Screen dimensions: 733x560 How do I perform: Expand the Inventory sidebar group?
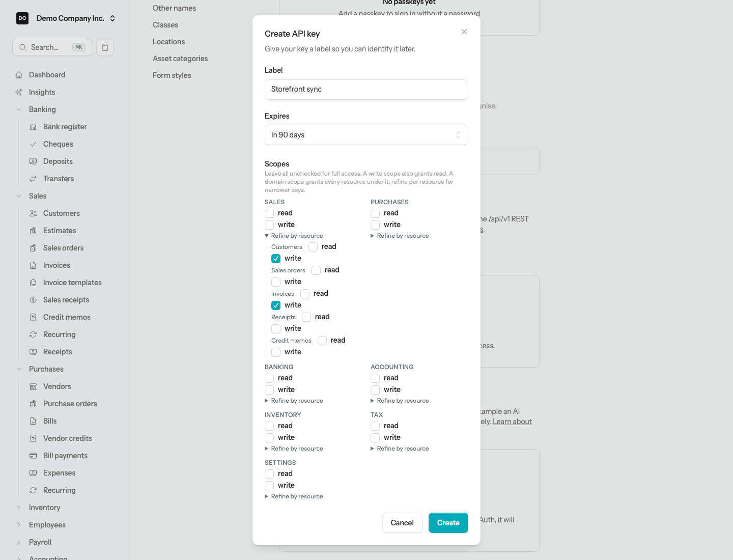[45, 508]
